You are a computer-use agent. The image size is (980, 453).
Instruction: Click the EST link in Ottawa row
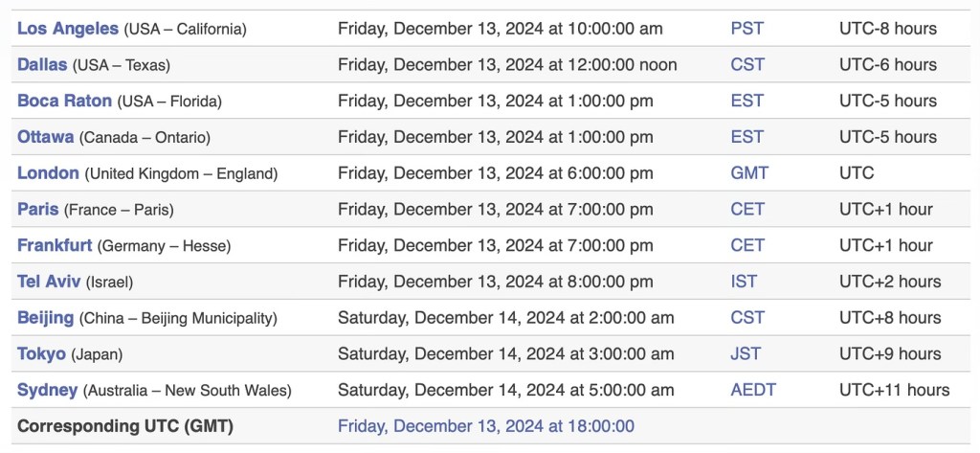[746, 137]
